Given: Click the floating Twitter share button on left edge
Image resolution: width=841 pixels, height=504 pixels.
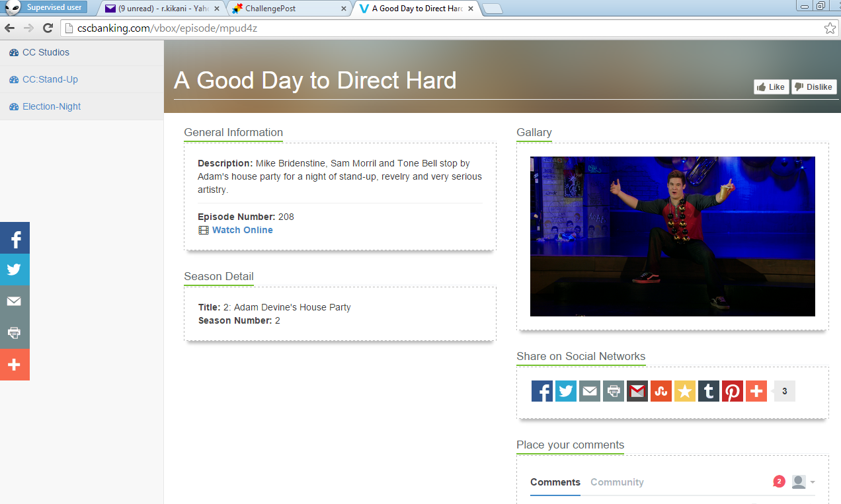Looking at the screenshot, I should [15, 270].
